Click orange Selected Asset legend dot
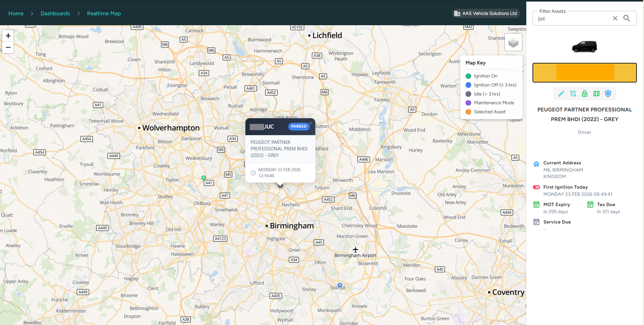 (468, 112)
